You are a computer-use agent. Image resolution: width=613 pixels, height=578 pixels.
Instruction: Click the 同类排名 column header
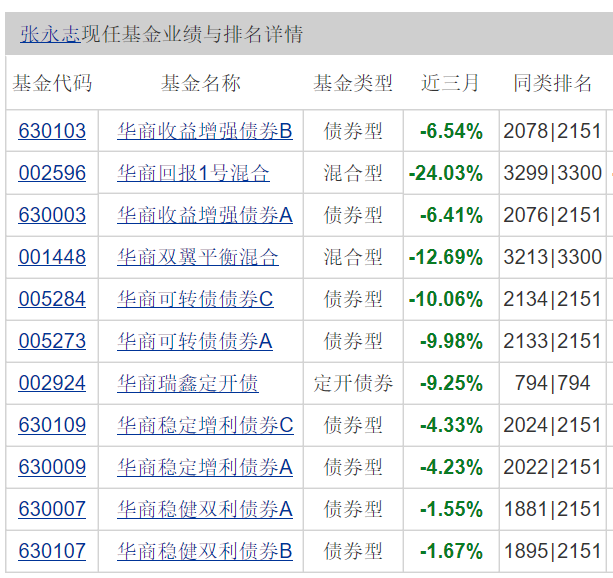552,83
